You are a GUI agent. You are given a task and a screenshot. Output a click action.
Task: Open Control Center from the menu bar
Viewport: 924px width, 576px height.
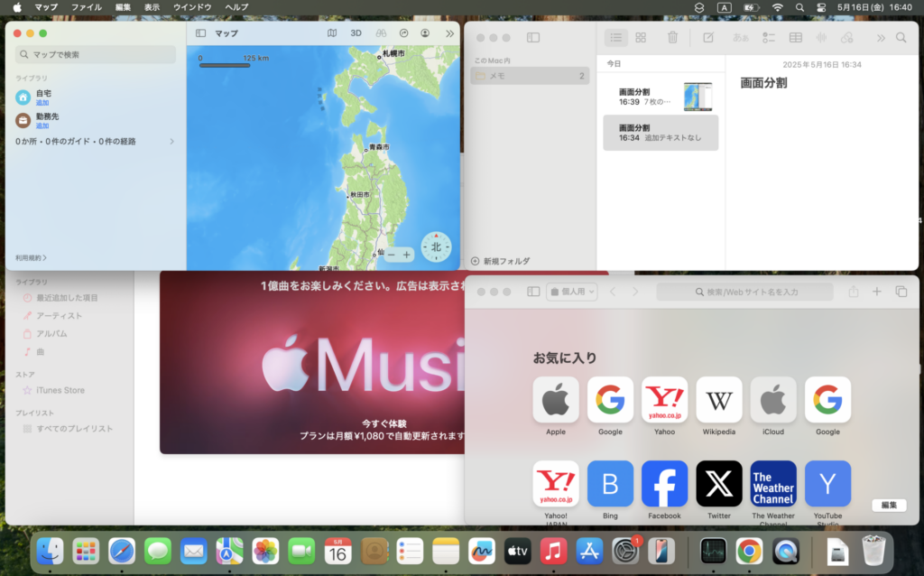[821, 7]
